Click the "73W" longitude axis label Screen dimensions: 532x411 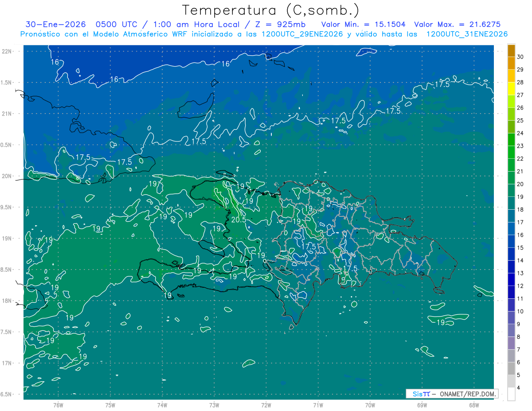(214, 405)
